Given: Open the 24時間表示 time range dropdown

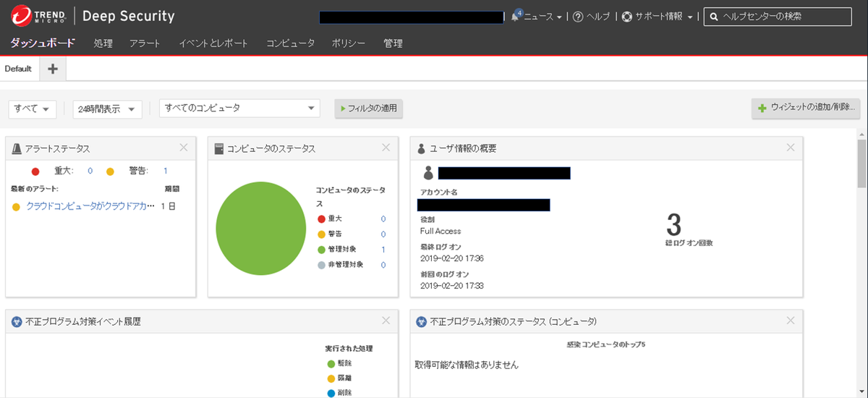Looking at the screenshot, I should (107, 109).
